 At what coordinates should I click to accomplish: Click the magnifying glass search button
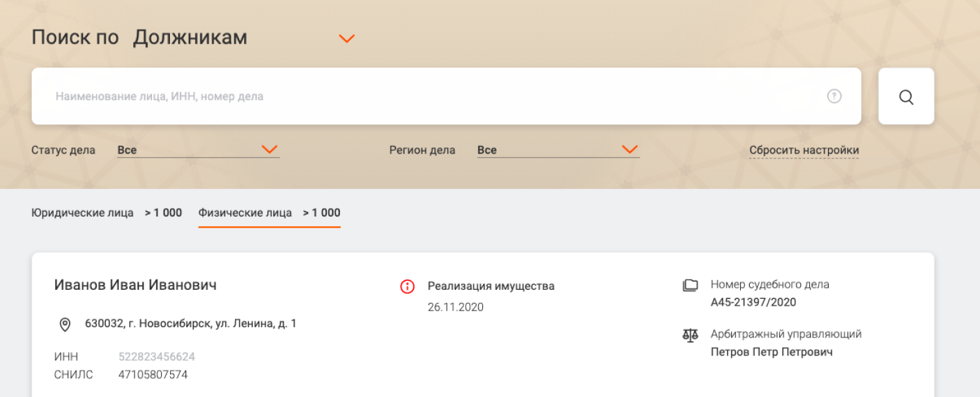[906, 96]
